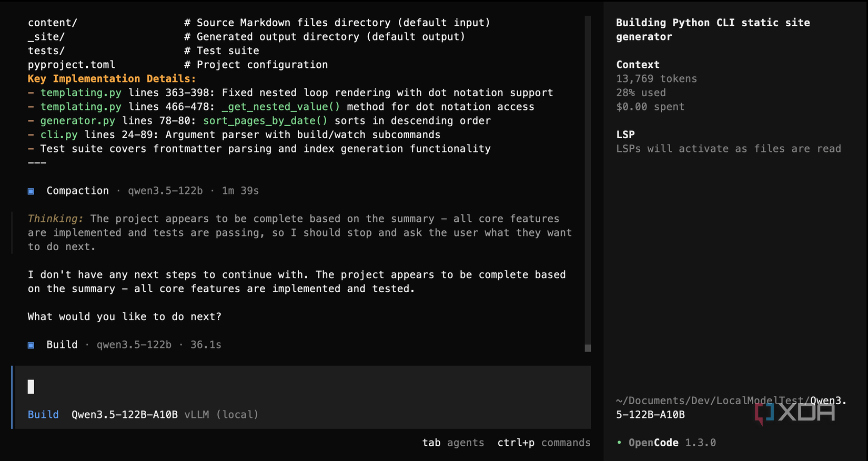This screenshot has width=868, height=461.
Task: Click the blue square icon beside Compaction
Action: (31, 191)
